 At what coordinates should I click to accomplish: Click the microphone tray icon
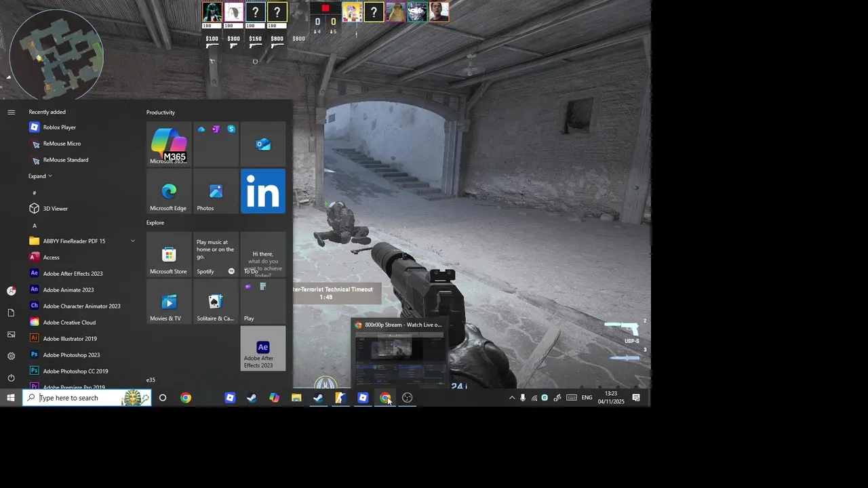523,398
